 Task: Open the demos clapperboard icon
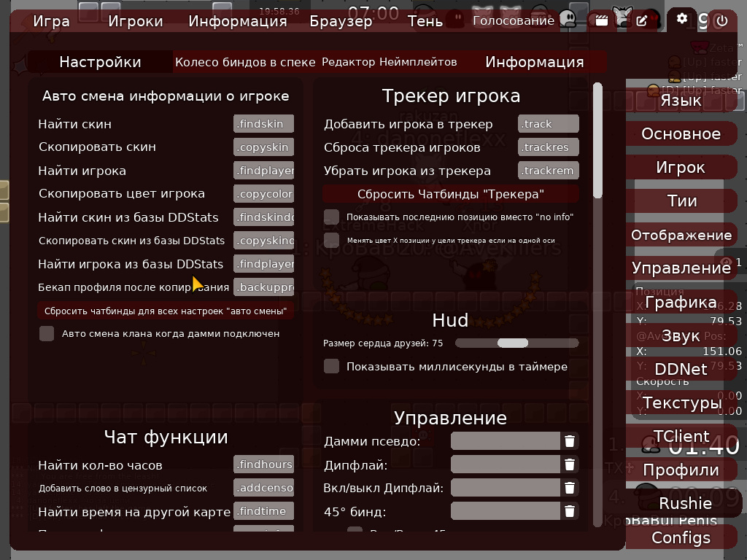602,20
